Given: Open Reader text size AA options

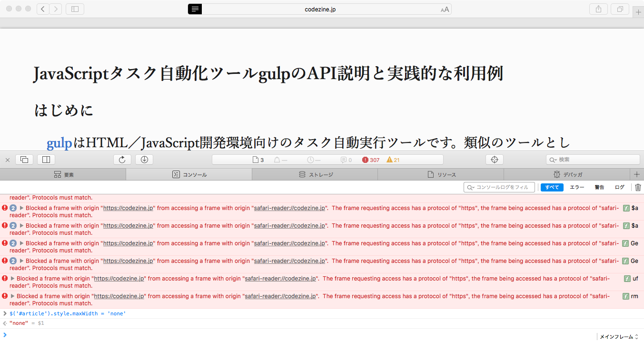Looking at the screenshot, I should click(x=445, y=10).
